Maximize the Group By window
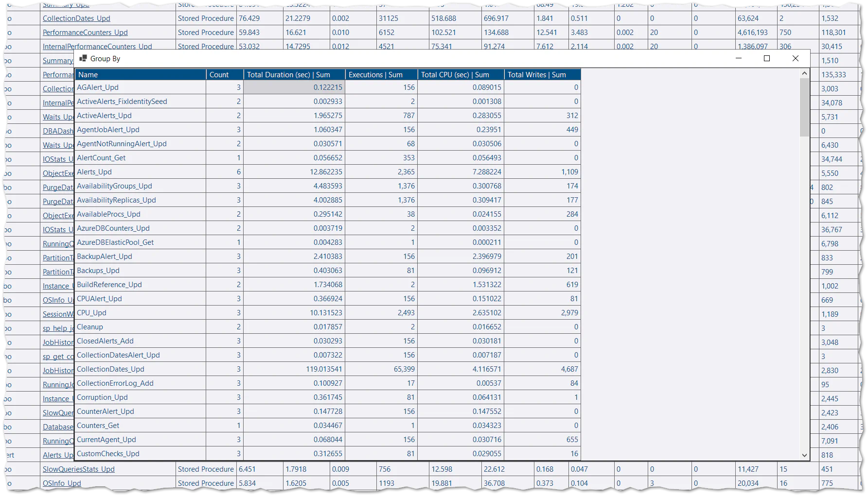The image size is (868, 496). pyautogui.click(x=767, y=58)
